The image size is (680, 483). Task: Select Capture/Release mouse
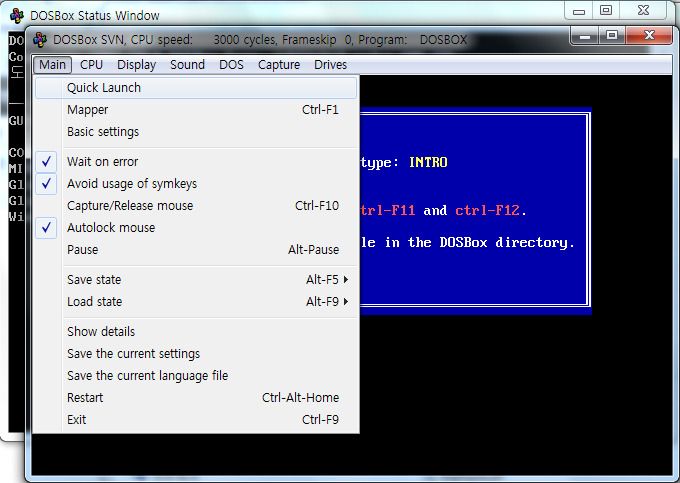[196, 206]
